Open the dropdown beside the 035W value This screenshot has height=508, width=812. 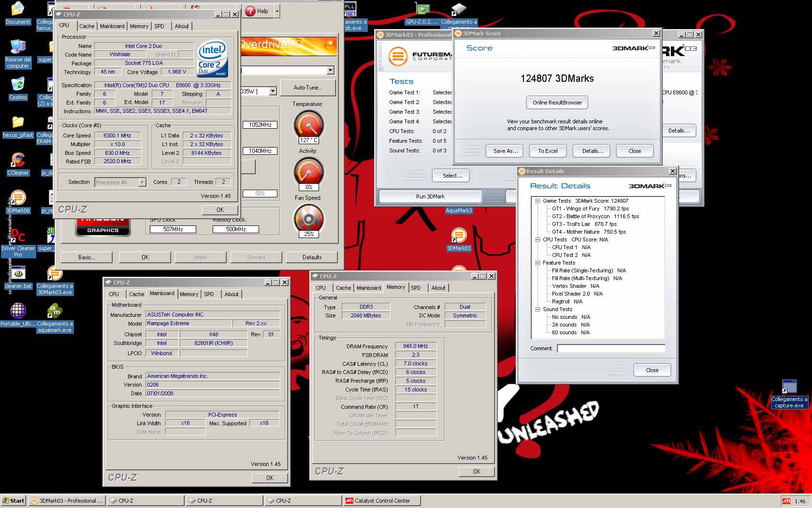(x=273, y=91)
